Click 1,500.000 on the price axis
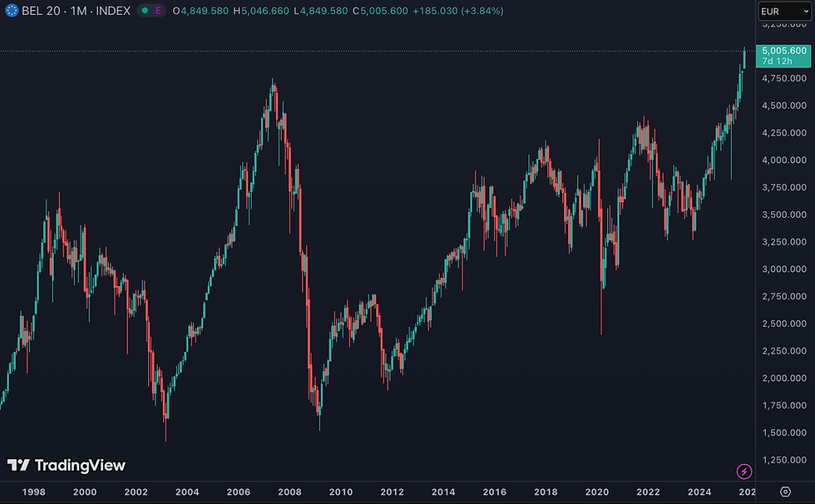 click(x=783, y=432)
